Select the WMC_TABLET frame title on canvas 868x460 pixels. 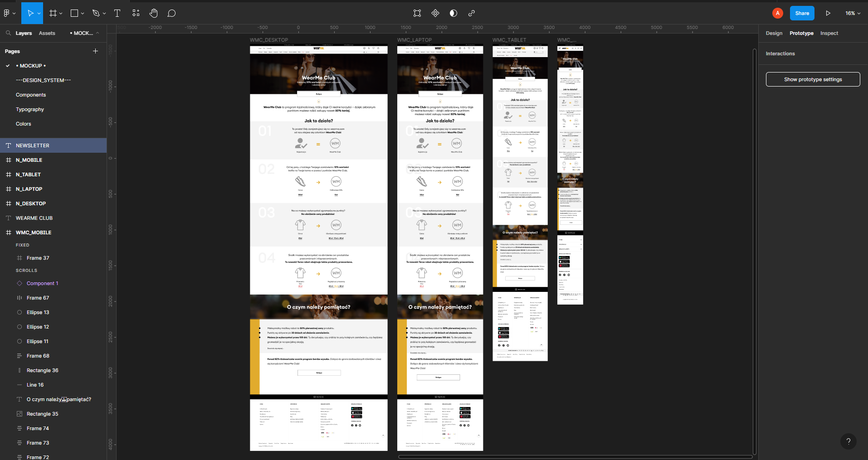pos(509,40)
